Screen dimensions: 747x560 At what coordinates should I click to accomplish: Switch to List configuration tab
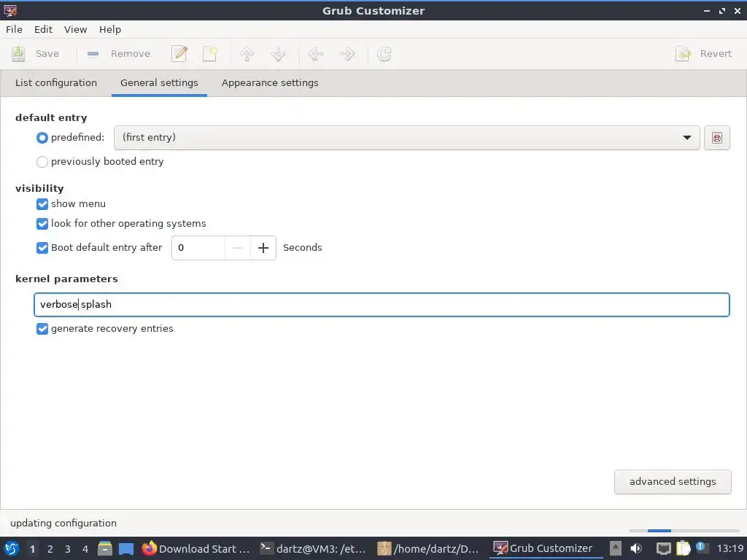(55, 83)
